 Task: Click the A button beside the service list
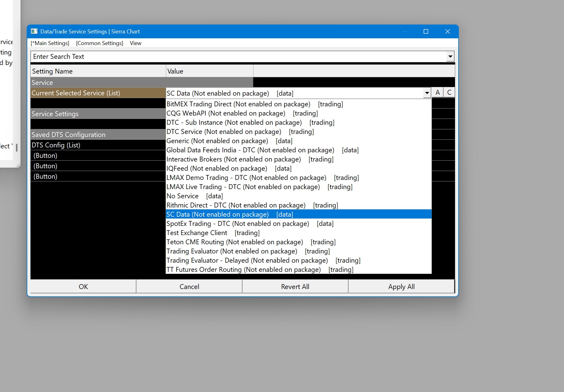pyautogui.click(x=438, y=93)
